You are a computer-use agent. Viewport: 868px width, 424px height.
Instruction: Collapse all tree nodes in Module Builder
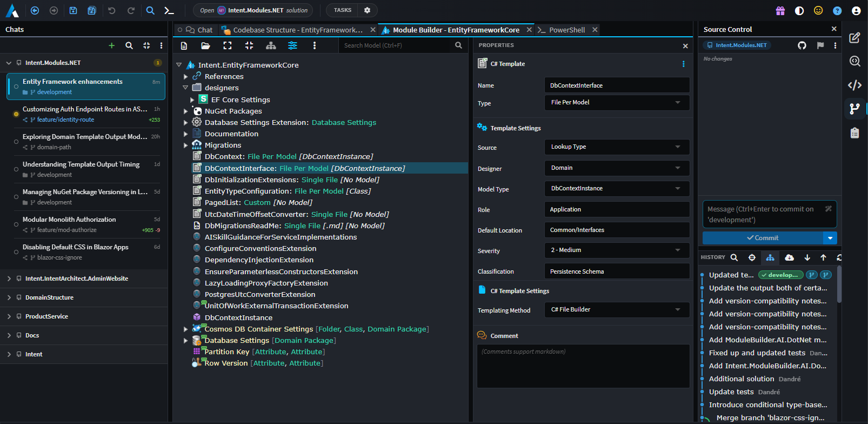click(x=249, y=45)
